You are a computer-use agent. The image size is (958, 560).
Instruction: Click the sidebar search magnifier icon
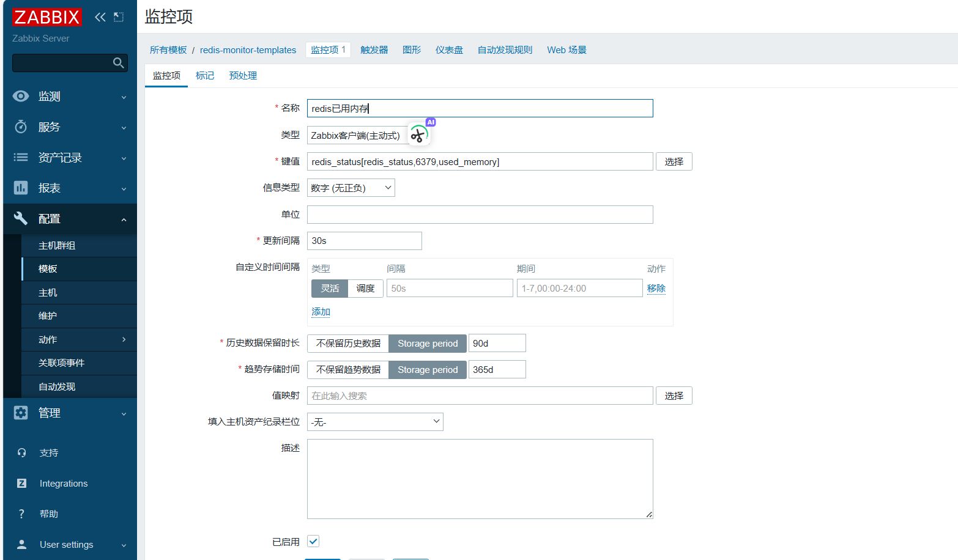click(x=119, y=63)
